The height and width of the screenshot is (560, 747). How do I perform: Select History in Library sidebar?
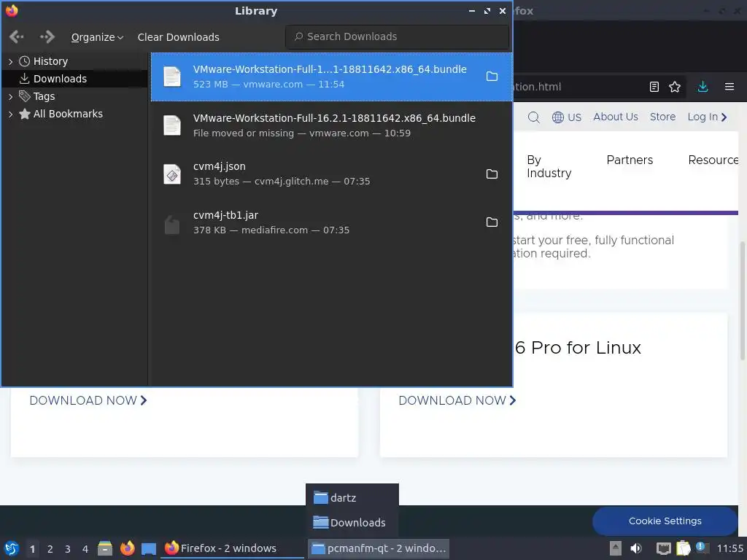(x=50, y=61)
